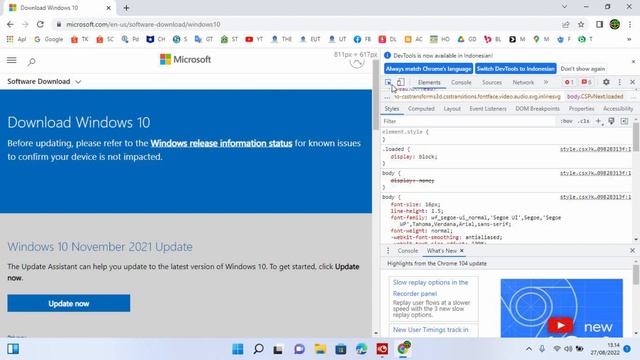This screenshot has width=640, height=360.
Task: Open the Google bookmark
Action: pos(49,39)
